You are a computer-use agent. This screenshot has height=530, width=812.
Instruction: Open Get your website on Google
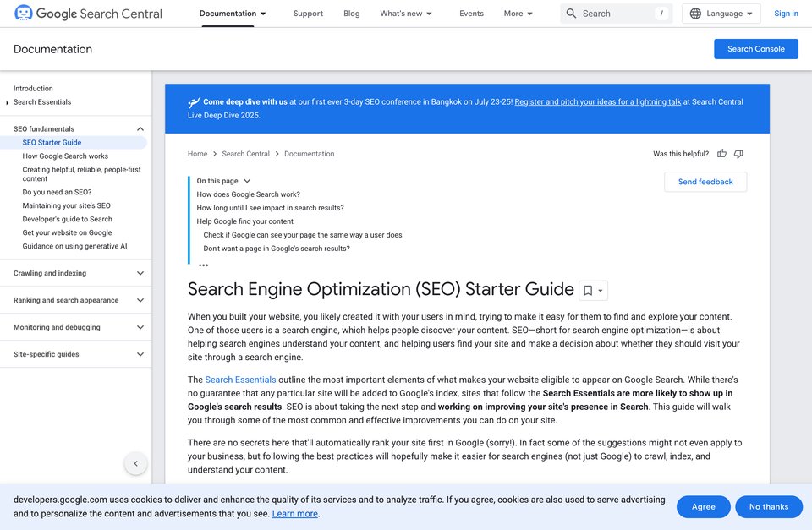pyautogui.click(x=67, y=232)
